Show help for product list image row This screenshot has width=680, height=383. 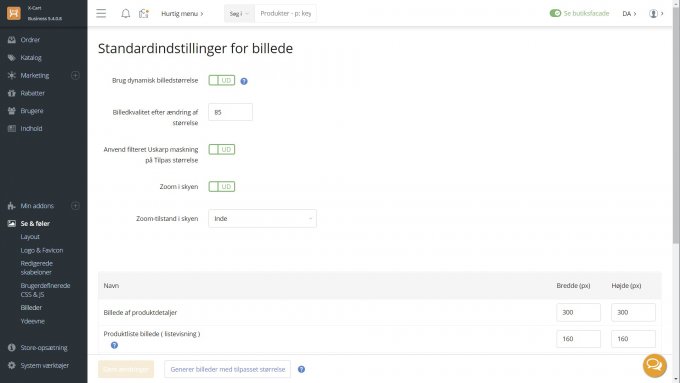coord(114,345)
